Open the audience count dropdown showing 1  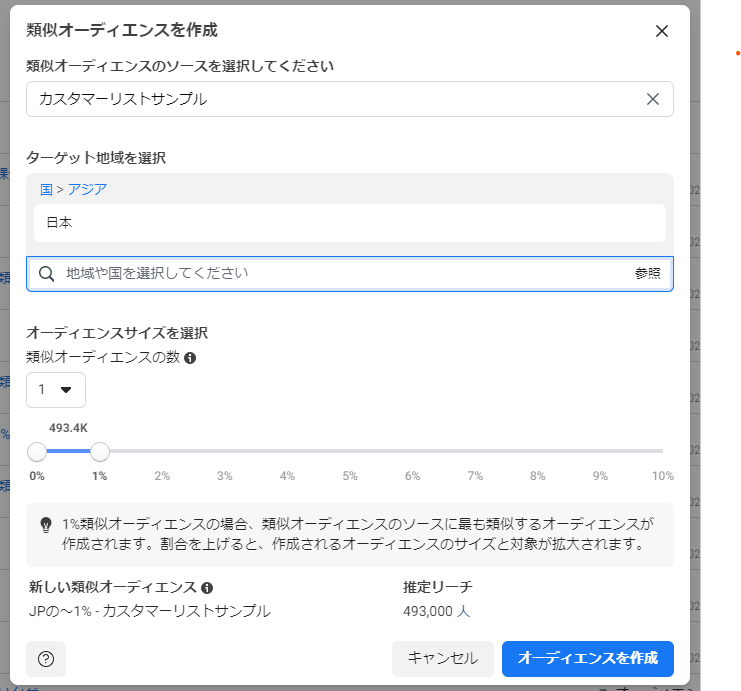[x=56, y=389]
